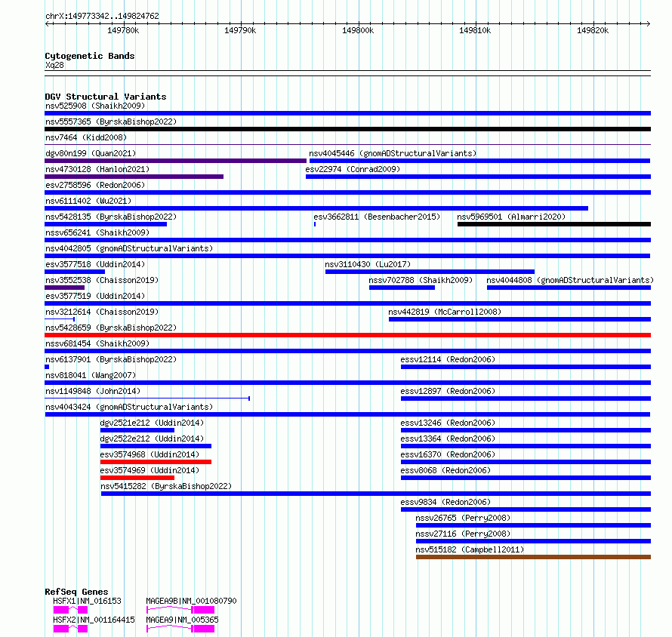Click essv16370 (Redon2006) label

pos(448,454)
